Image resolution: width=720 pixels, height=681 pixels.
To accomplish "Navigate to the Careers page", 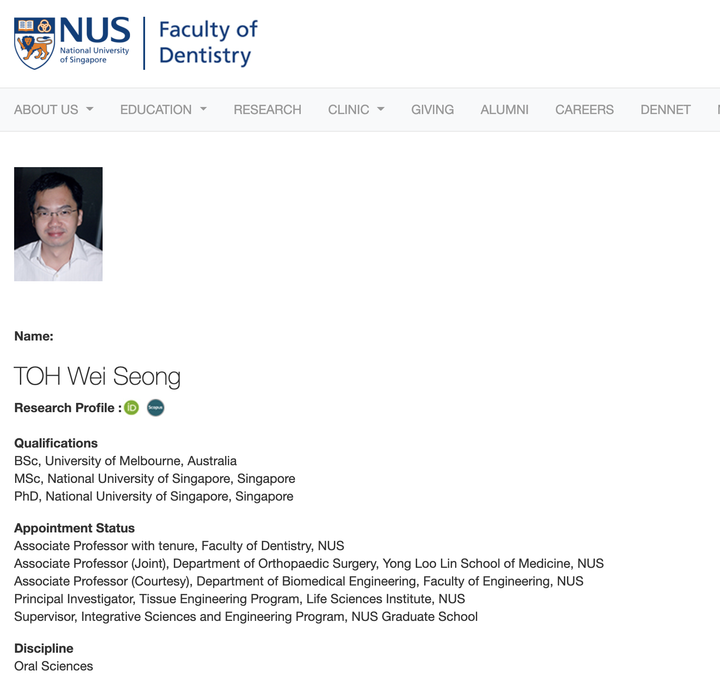I will point(584,110).
